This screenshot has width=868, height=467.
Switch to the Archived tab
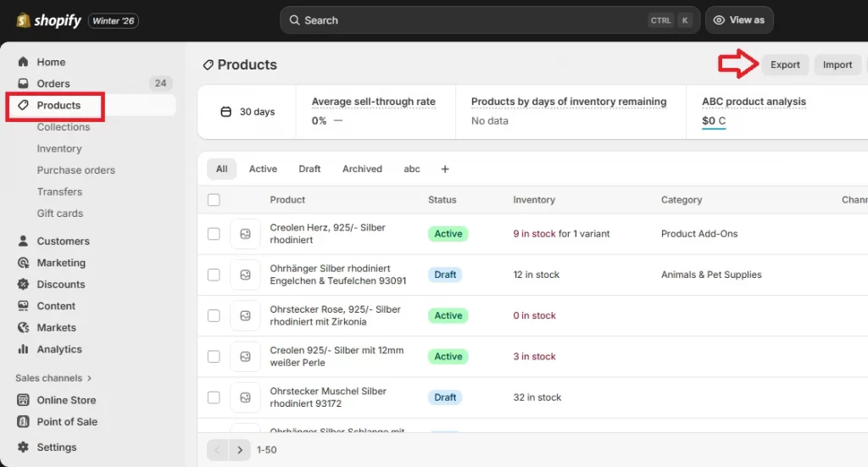coord(362,169)
